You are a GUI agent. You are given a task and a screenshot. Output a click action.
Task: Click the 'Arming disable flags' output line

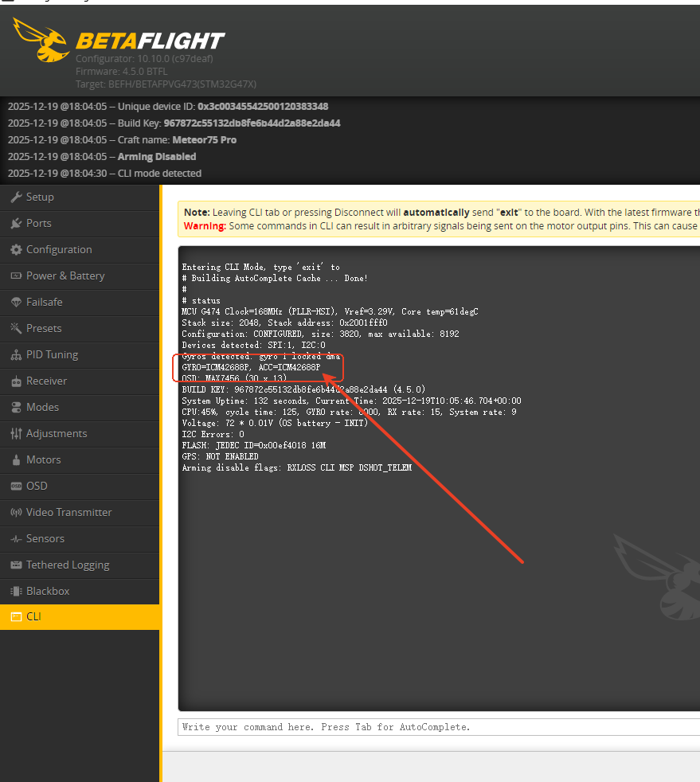(297, 467)
